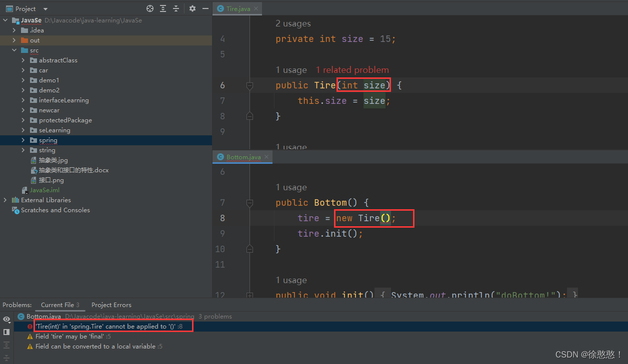
Task: Collapse the src folder
Action: pyautogui.click(x=14, y=50)
